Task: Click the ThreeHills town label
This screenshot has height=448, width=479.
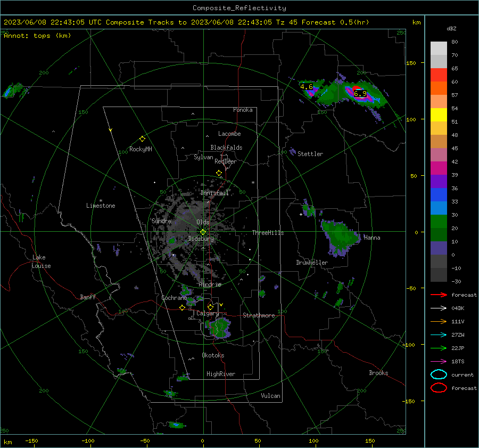Action: (268, 233)
